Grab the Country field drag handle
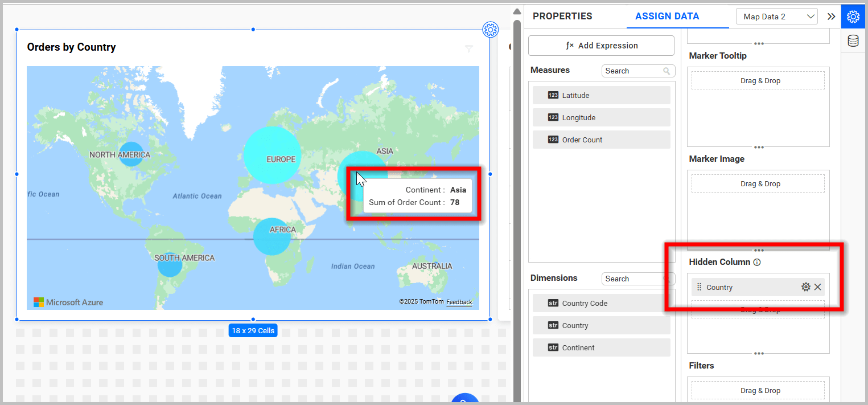Viewport: 868px width, 405px height. 700,287
